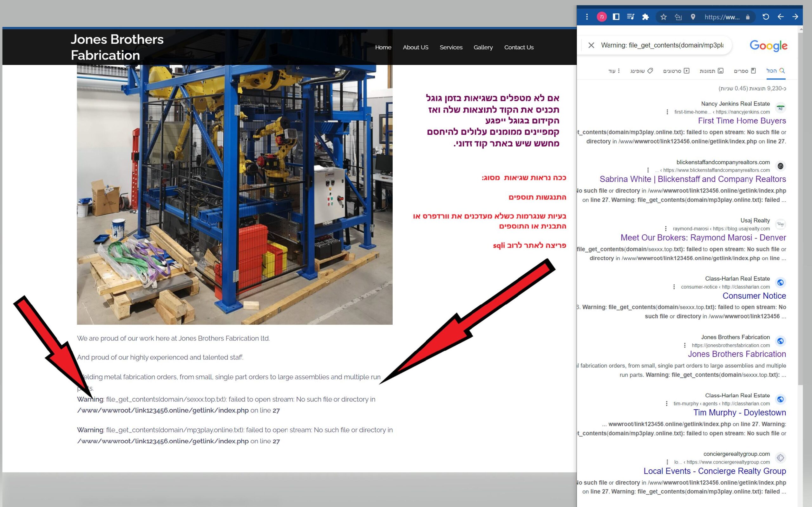This screenshot has height=507, width=812.
Task: Reload the page in the browser
Action: (x=766, y=17)
